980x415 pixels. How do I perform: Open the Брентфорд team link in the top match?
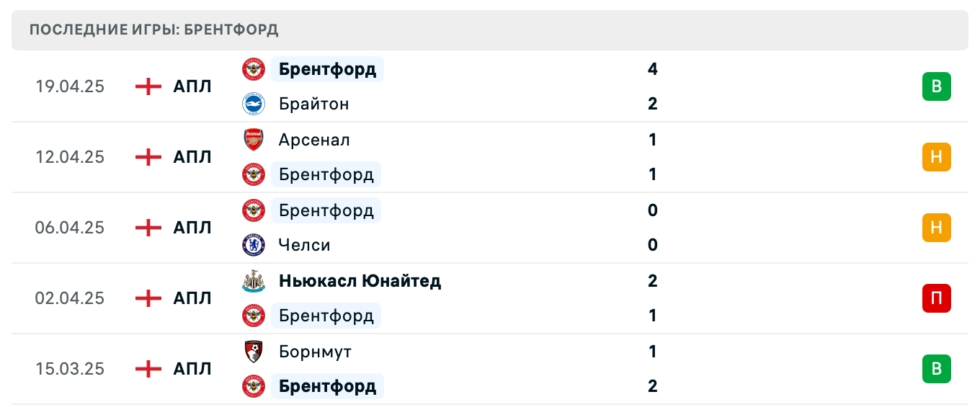coord(327,69)
